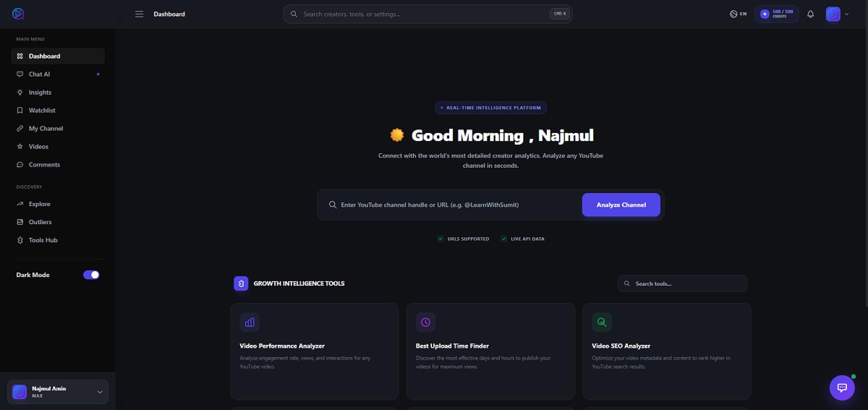Open the EN language selector
The width and height of the screenshot is (868, 410).
click(x=738, y=14)
